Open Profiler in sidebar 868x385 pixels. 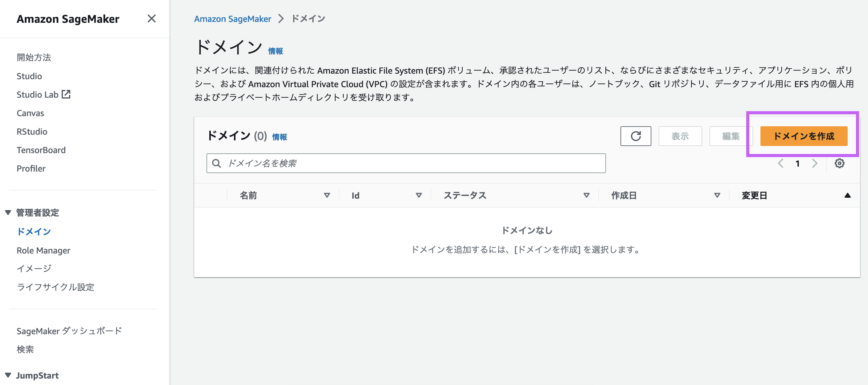tap(31, 168)
